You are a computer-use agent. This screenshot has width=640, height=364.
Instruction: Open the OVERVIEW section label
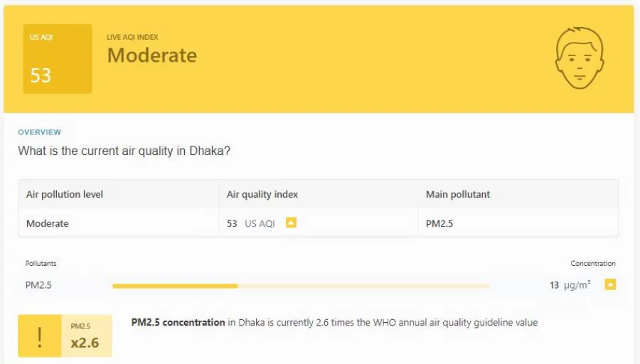(40, 132)
